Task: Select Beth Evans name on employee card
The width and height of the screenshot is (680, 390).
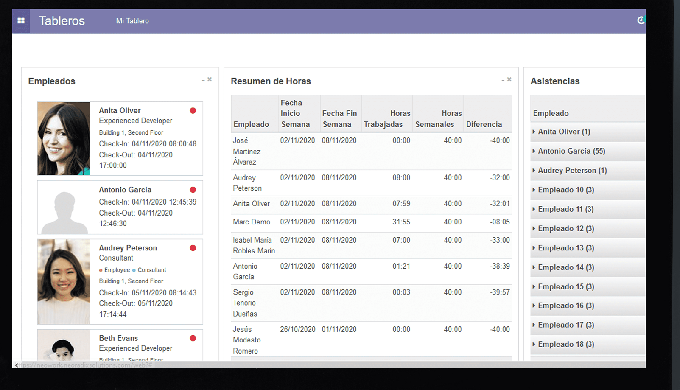Action: pos(118,338)
